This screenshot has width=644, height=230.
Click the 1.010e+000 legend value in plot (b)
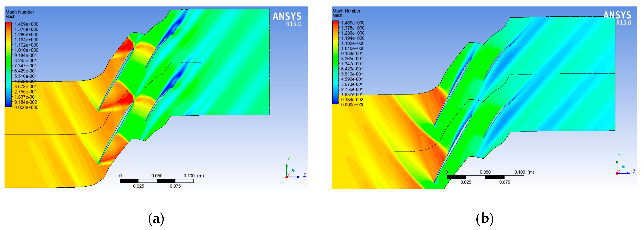coord(353,49)
